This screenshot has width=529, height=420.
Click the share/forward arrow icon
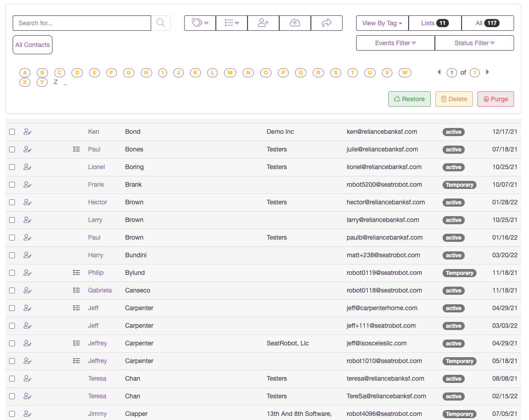[x=326, y=23]
